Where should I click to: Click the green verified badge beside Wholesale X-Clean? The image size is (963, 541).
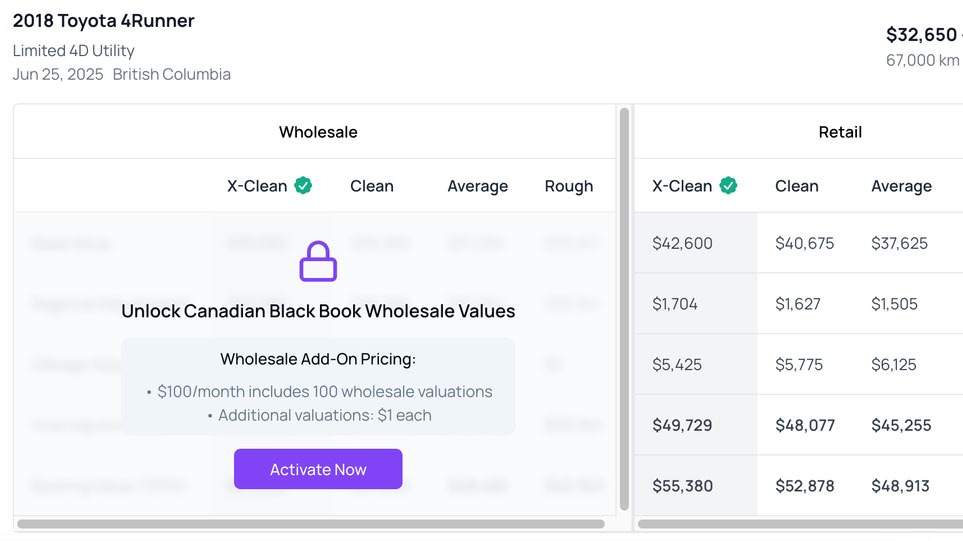(x=303, y=185)
